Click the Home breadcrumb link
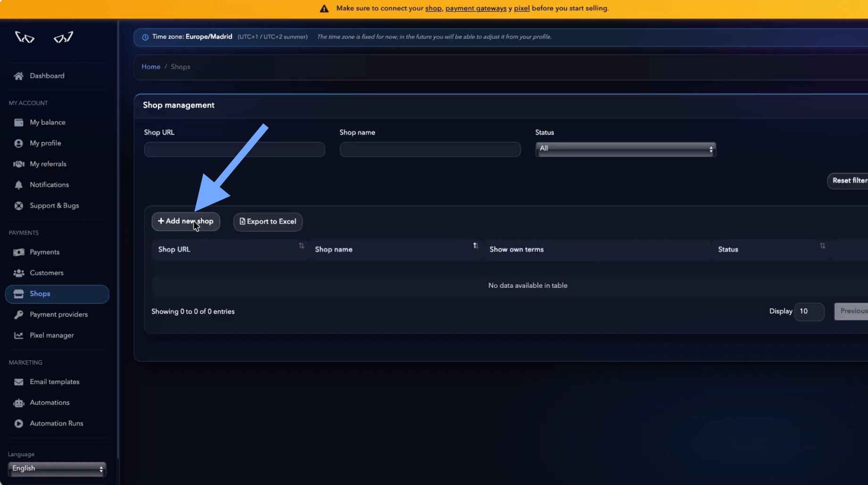 click(x=151, y=67)
